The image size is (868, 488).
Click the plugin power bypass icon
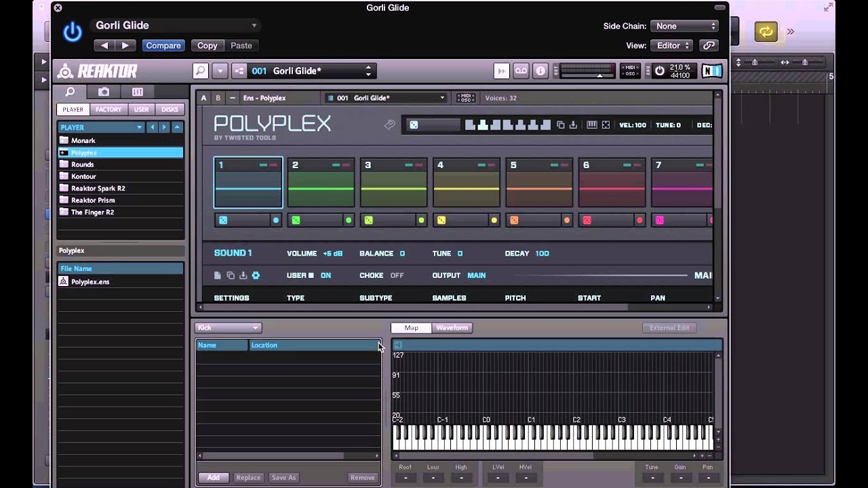(x=73, y=32)
